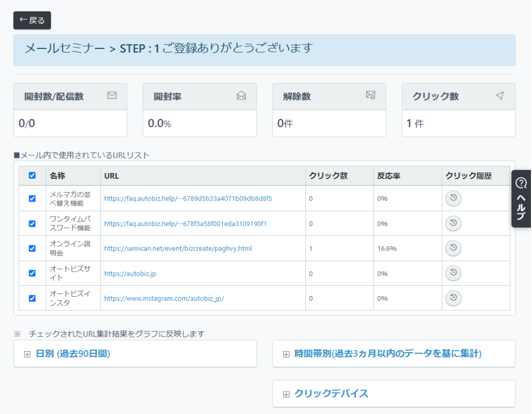The height and width of the screenshot is (414, 532).
Task: Toggle the select-all checkbox in table header
Action: (x=32, y=176)
